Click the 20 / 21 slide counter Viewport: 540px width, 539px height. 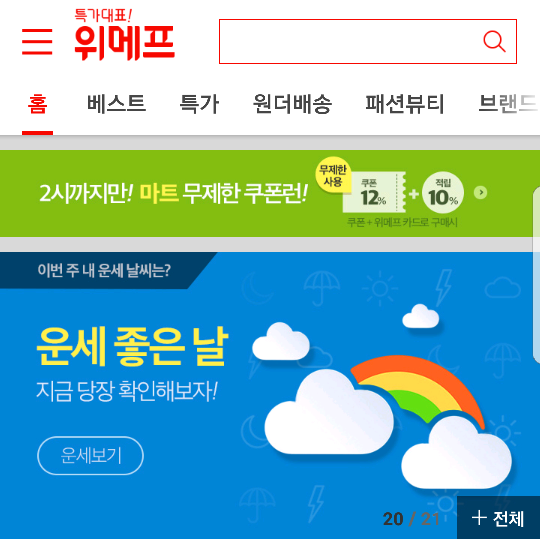point(411,519)
